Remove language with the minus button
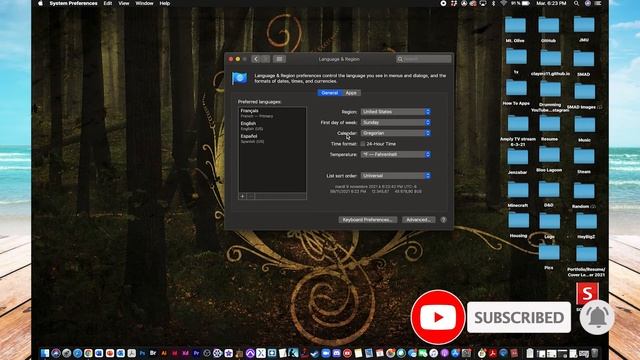The height and width of the screenshot is (360, 640). coord(251,196)
